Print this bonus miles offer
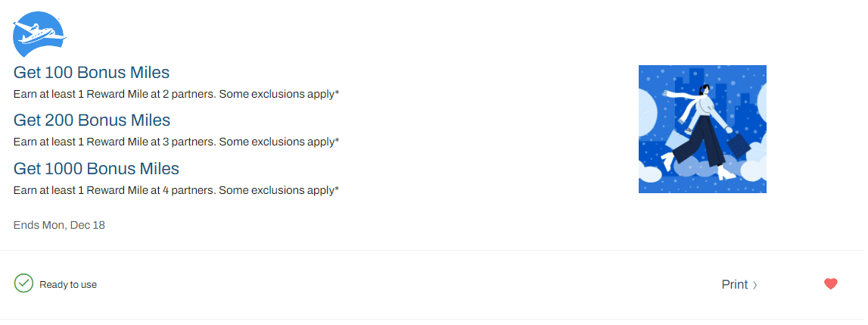This screenshot has width=868, height=325. click(734, 285)
